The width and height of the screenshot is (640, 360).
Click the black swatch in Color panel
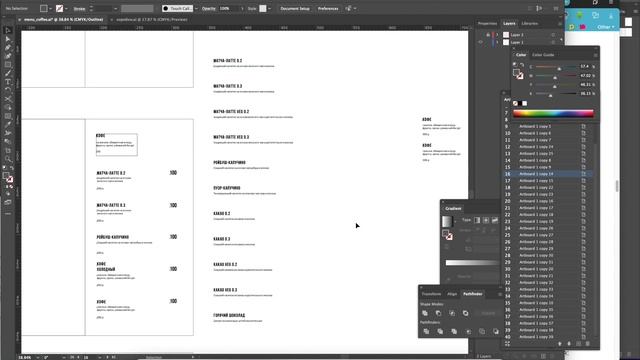click(520, 103)
